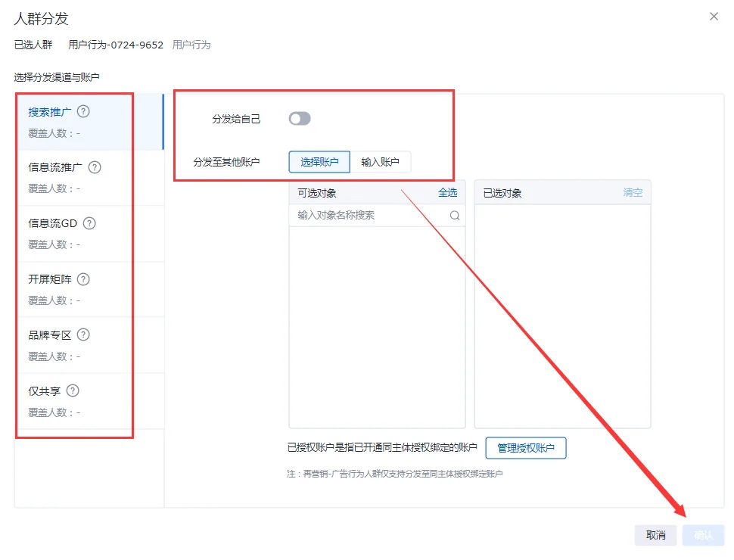Click 清空 to clear selected objects
The height and width of the screenshot is (560, 734).
[x=633, y=192]
